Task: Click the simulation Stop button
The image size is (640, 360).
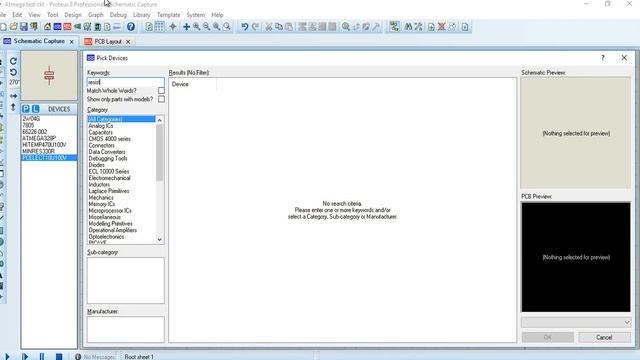Action: tap(59, 357)
